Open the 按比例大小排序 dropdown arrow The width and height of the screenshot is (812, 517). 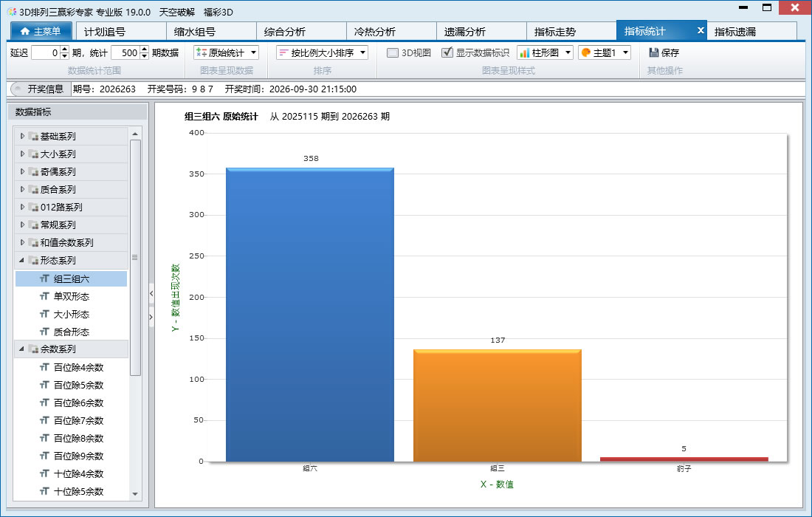(x=363, y=53)
